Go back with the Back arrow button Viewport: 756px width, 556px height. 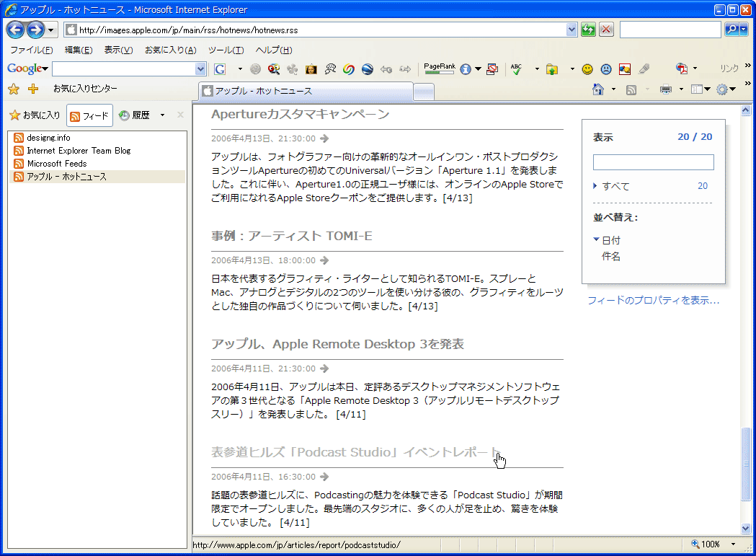pos(15,30)
